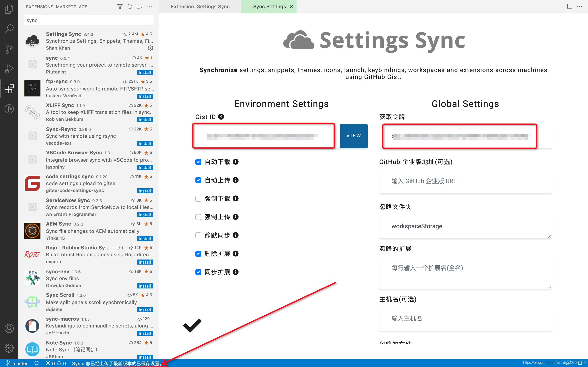Switch to Extension: Settings Sync tab
This screenshot has width=588, height=367.
point(199,7)
